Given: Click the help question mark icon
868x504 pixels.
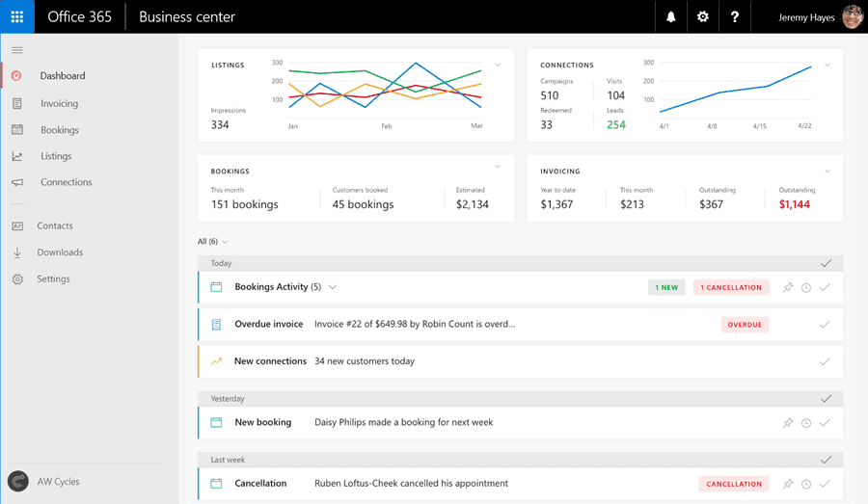Looking at the screenshot, I should pyautogui.click(x=735, y=16).
